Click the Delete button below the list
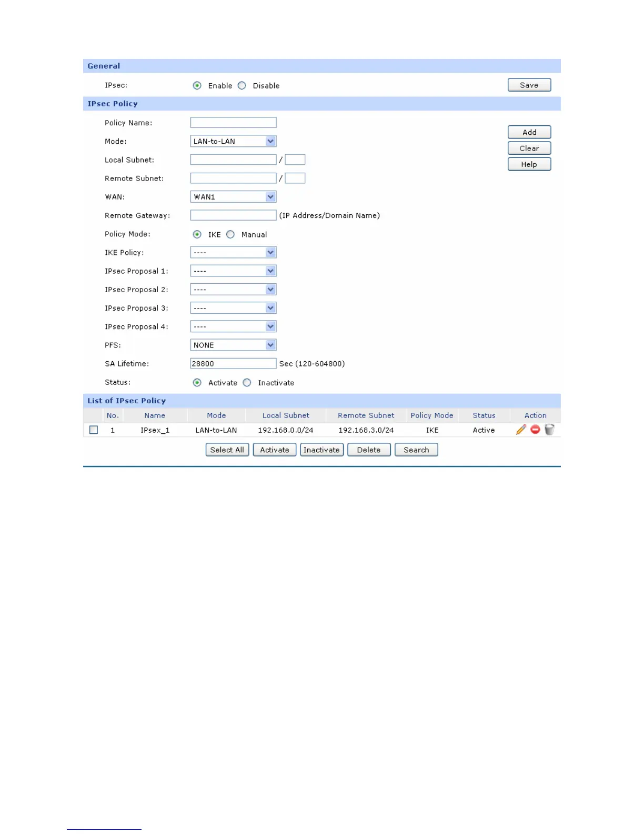 click(369, 450)
